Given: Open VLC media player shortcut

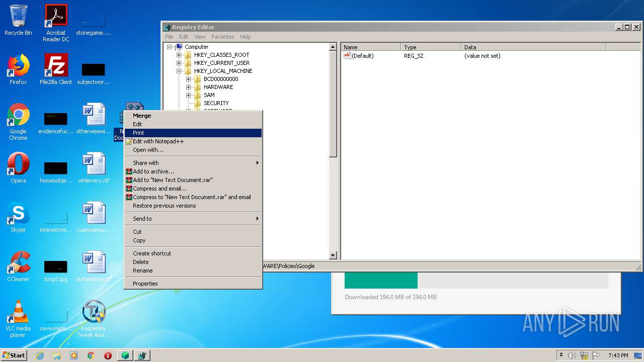Looking at the screenshot, I should [18, 319].
